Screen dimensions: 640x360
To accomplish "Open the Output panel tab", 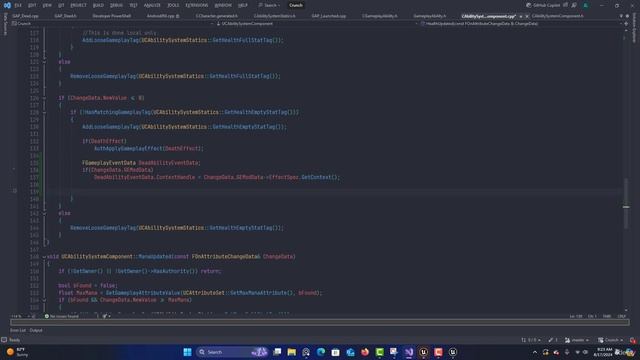I will (36, 330).
